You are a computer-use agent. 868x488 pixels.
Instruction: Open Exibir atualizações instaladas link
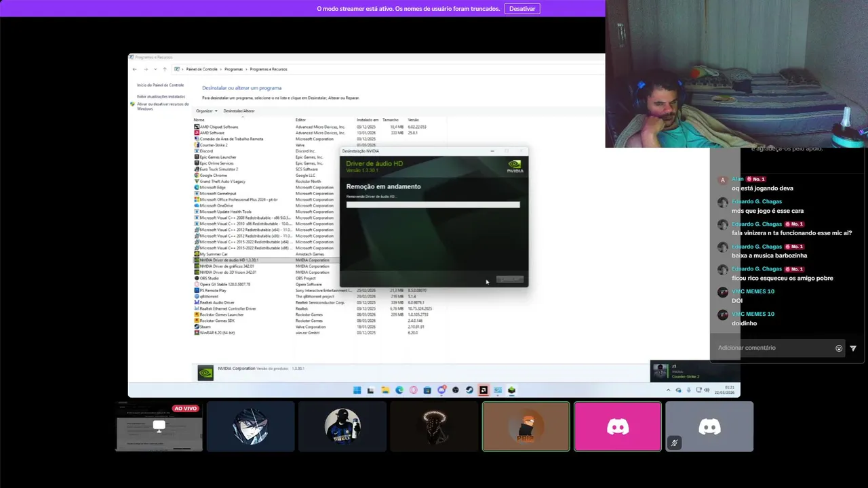pos(161,97)
